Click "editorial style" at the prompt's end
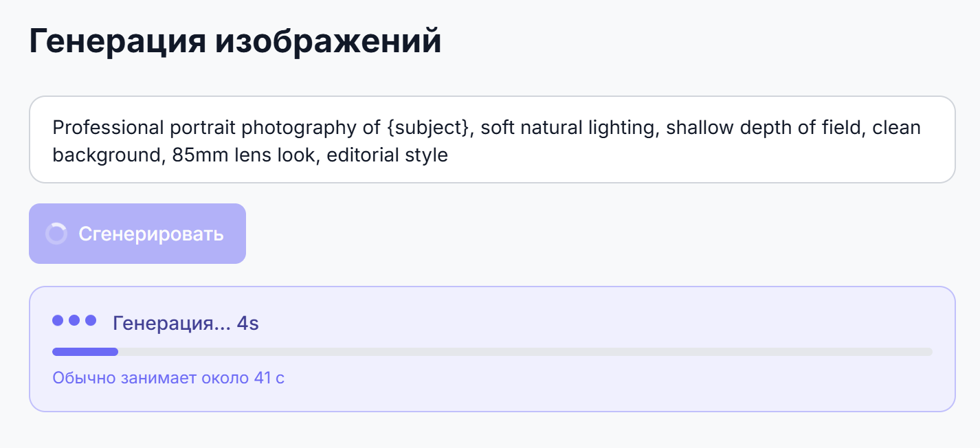The height and width of the screenshot is (448, 980). (x=388, y=155)
